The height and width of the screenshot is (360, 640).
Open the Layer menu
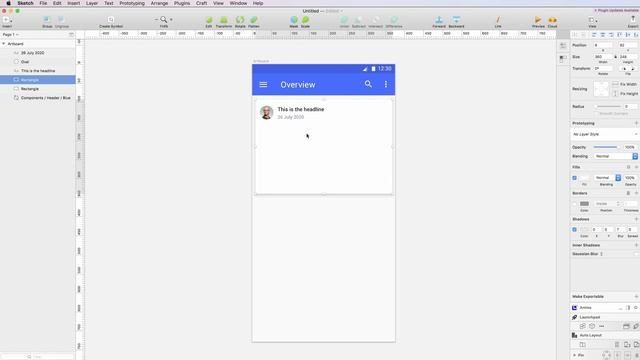point(92,3)
